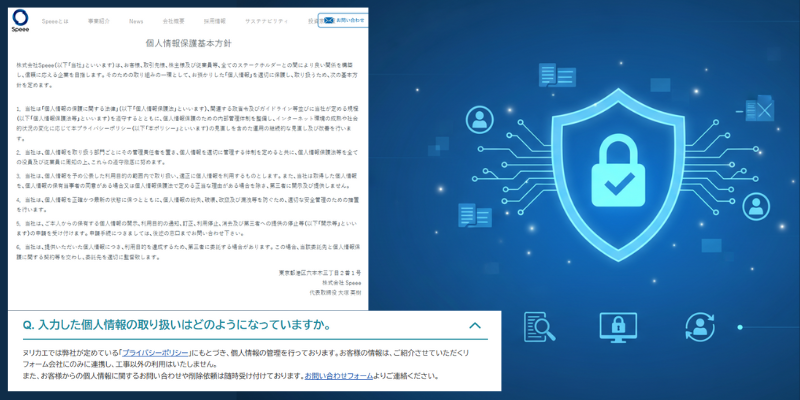Click the お問い合わせ contact button
The width and height of the screenshot is (800, 400).
[x=343, y=20]
